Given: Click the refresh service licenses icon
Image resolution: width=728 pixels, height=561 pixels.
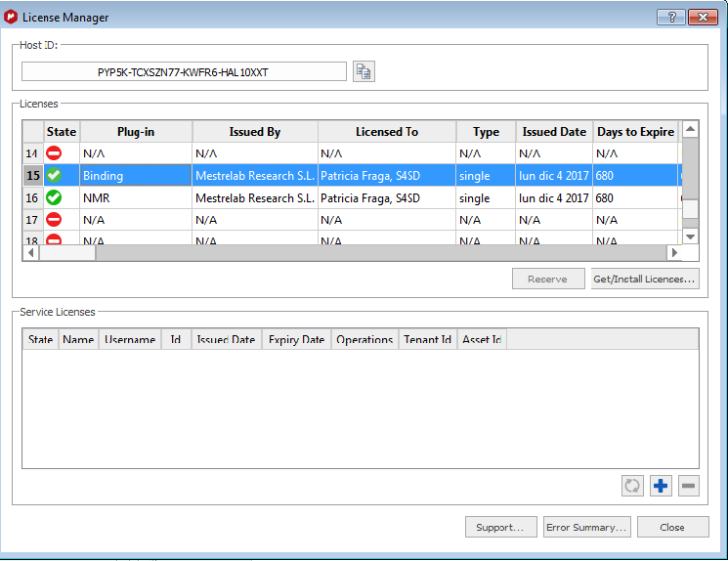Looking at the screenshot, I should click(x=632, y=486).
